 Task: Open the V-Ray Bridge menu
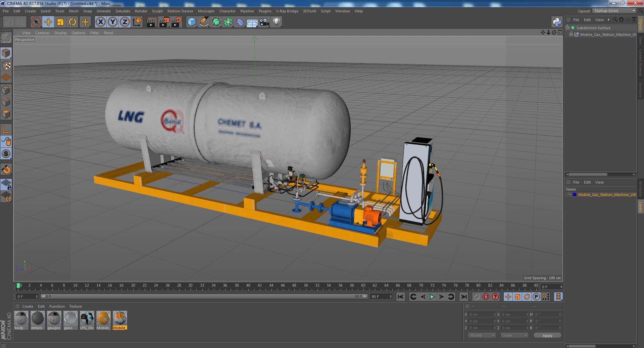coord(287,11)
